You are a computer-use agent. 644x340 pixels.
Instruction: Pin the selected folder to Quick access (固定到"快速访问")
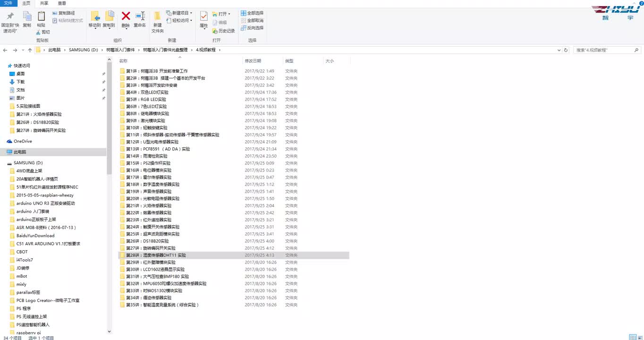[x=10, y=22]
